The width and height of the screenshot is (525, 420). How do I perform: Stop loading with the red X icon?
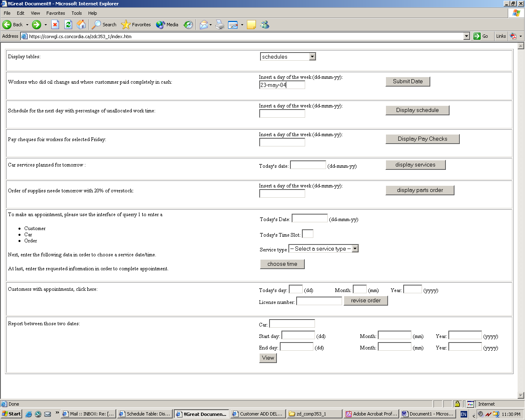(x=55, y=25)
